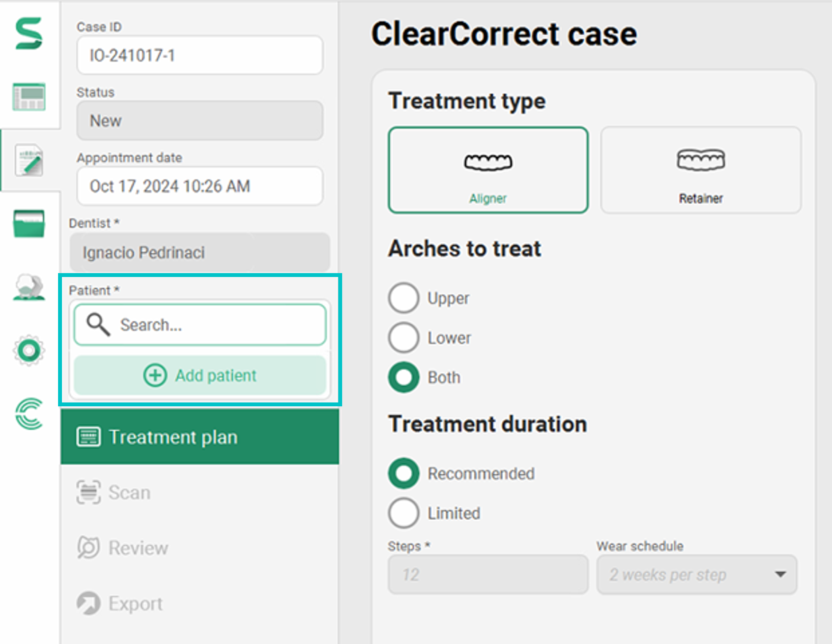Click the Steps * label

pos(409,546)
